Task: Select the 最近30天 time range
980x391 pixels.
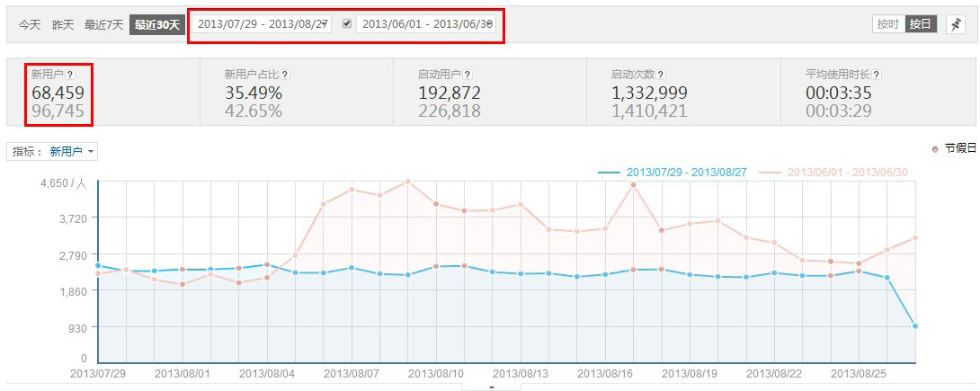Action: pyautogui.click(x=157, y=25)
